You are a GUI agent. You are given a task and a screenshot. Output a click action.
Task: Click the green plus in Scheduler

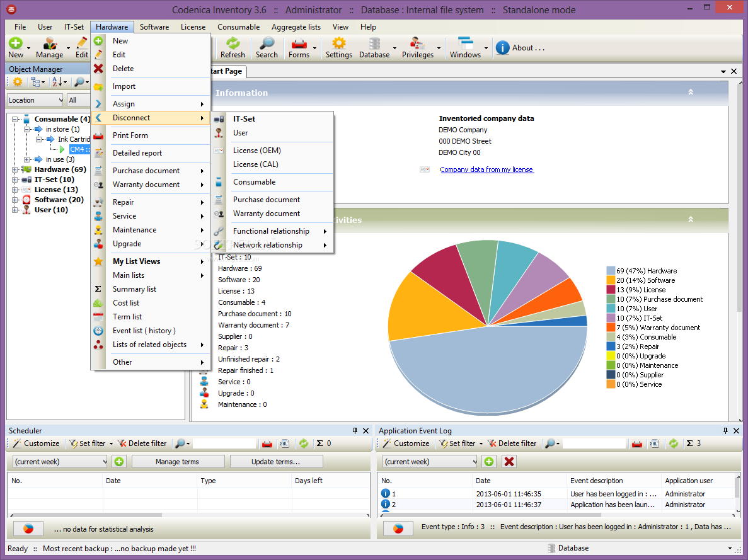(x=119, y=462)
